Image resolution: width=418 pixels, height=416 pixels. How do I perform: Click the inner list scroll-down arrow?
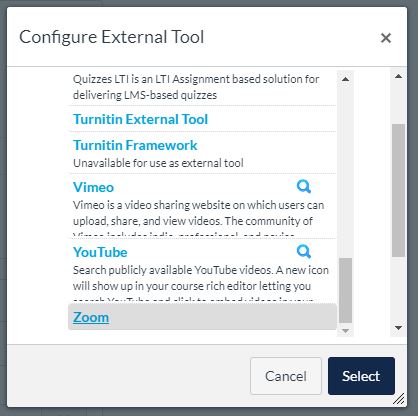345,331
